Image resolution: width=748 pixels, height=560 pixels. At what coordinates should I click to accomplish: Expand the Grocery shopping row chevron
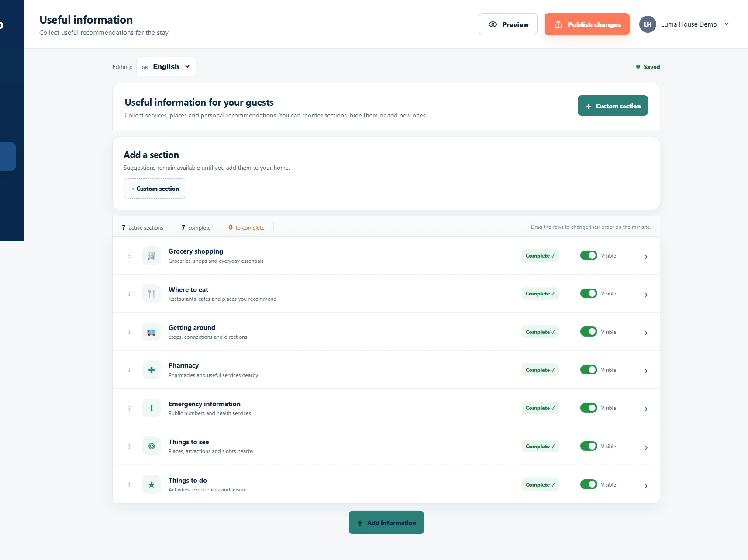646,257
